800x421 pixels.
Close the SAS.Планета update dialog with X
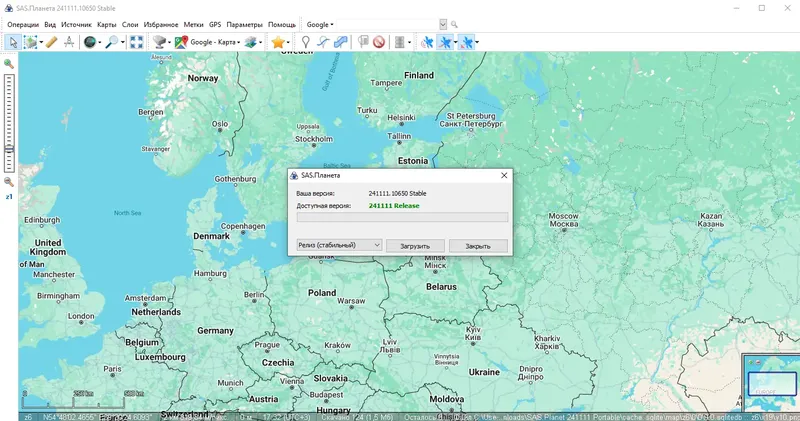504,175
